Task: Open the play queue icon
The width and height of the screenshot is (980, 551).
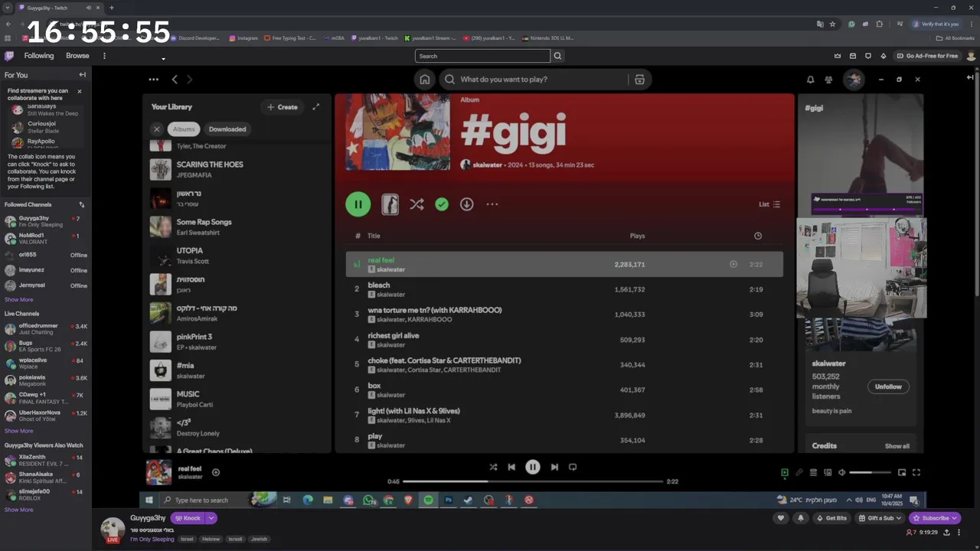Action: [814, 473]
